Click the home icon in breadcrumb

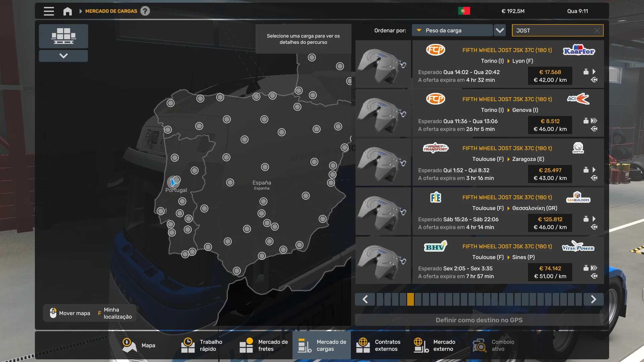point(67,11)
